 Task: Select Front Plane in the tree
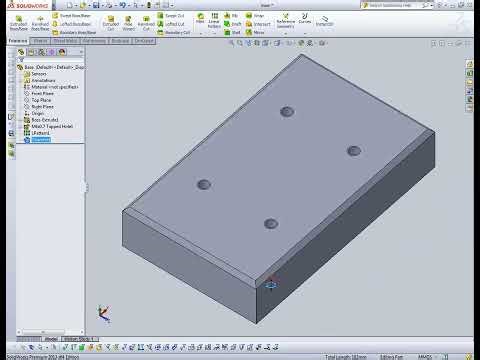39,93
